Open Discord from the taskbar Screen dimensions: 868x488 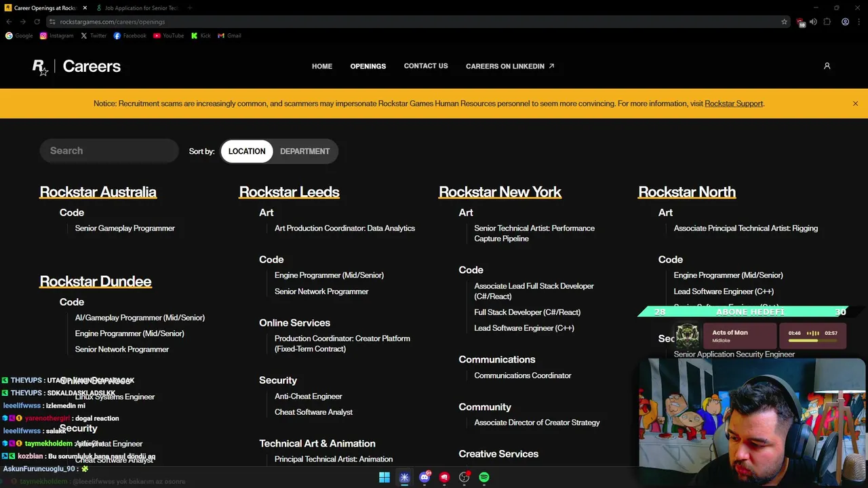(425, 477)
